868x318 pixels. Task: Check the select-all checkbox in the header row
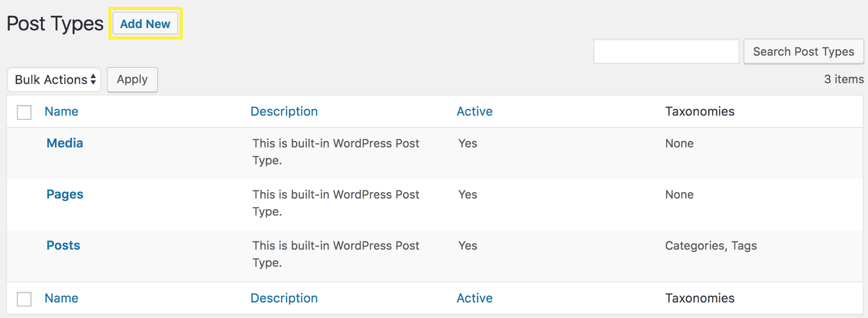24,112
